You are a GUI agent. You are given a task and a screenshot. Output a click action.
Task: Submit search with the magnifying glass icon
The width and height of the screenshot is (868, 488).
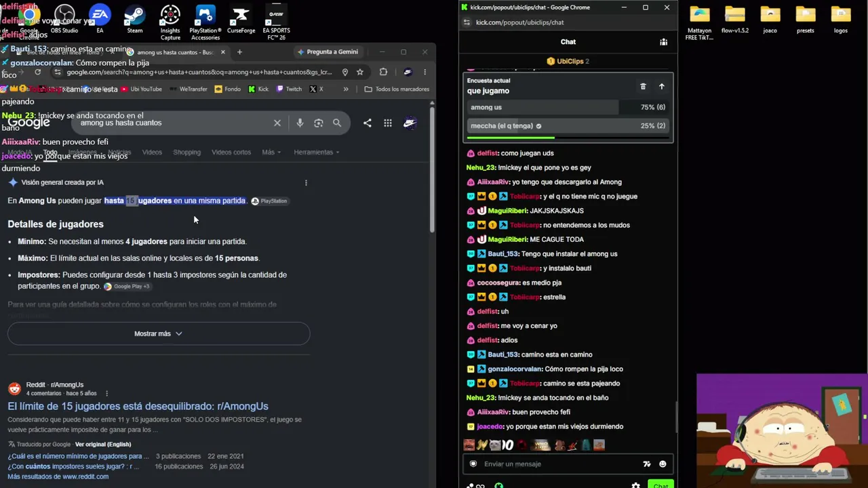tap(337, 123)
